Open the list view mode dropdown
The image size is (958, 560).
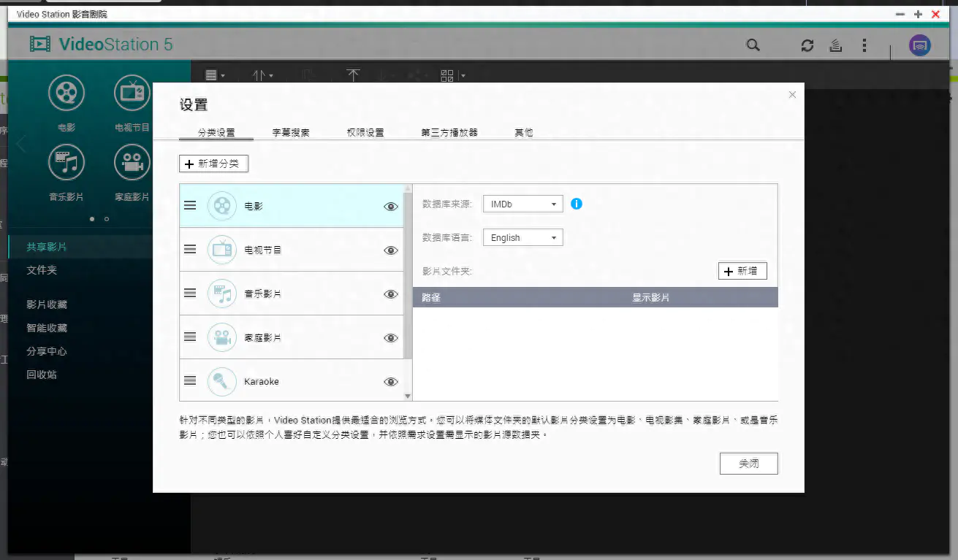pyautogui.click(x=215, y=75)
